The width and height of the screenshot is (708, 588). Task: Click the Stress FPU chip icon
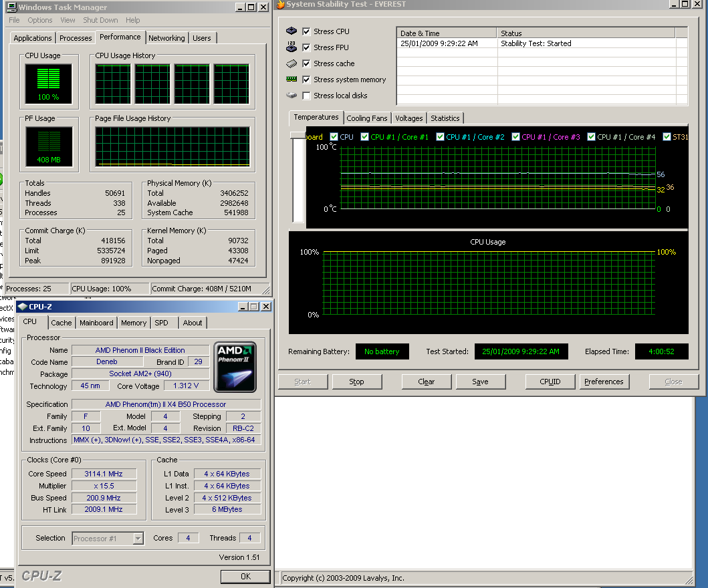(x=291, y=47)
